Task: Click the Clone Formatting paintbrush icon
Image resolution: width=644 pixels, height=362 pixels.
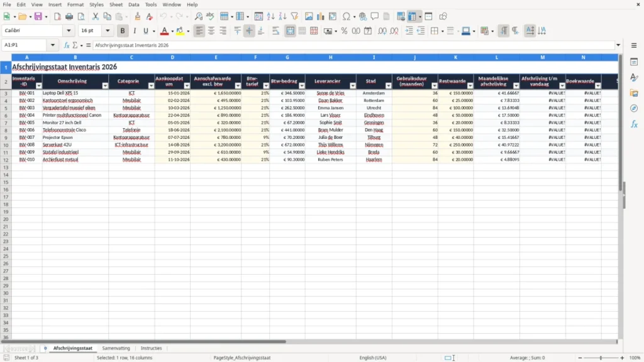Action: [x=137, y=16]
